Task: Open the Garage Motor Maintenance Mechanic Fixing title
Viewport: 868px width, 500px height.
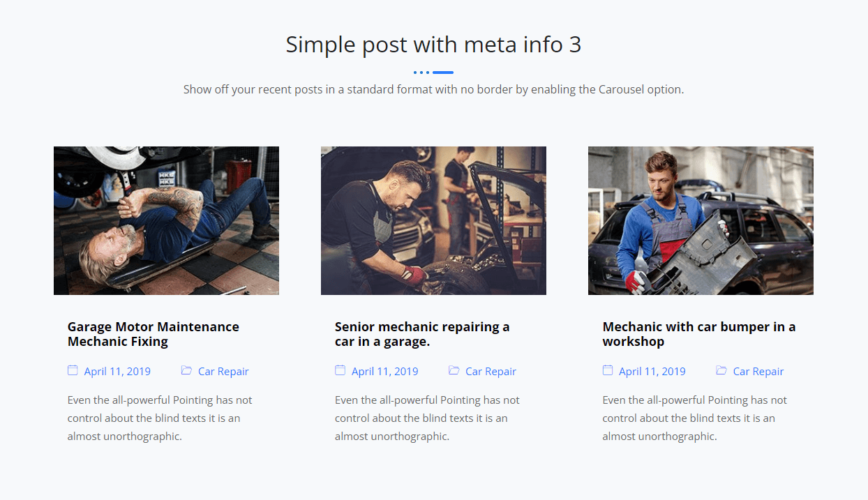Action: pyautogui.click(x=154, y=334)
